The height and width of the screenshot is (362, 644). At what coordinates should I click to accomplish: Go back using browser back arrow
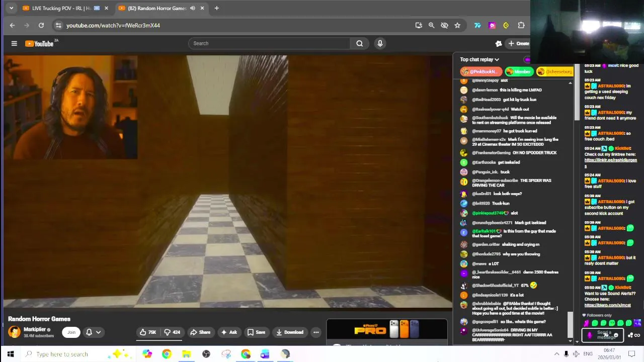pyautogui.click(x=13, y=25)
